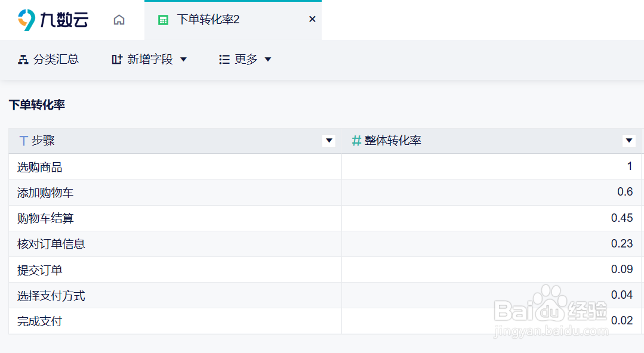Viewport: 644px width, 353px height.
Task: Open the 步骤 column filter dropdown
Action: (x=329, y=141)
